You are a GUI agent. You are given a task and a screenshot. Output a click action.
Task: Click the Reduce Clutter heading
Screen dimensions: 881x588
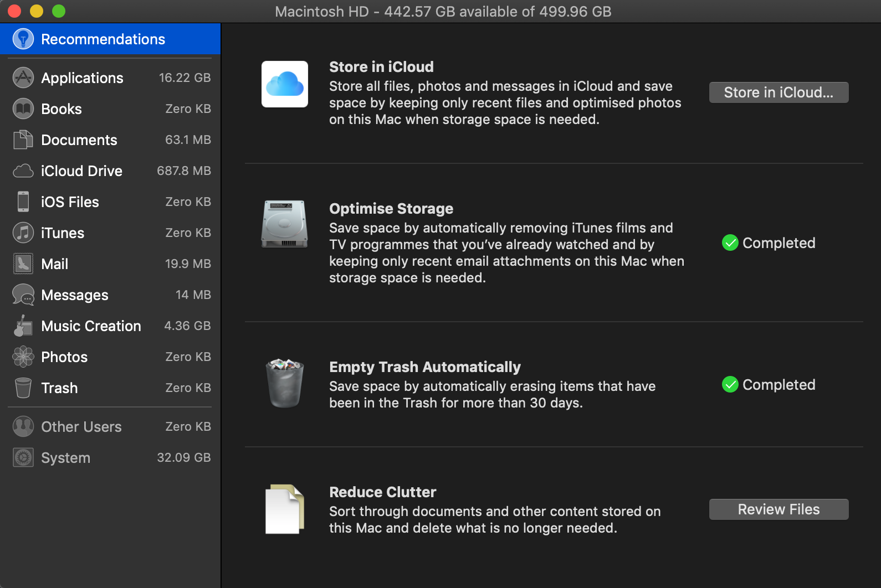pos(383,492)
